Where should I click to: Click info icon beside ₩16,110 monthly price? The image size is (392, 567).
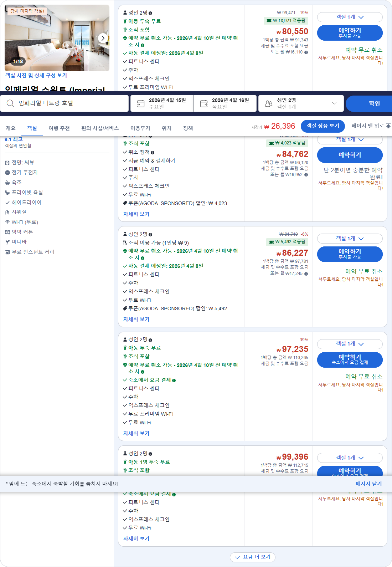tap(306, 52)
